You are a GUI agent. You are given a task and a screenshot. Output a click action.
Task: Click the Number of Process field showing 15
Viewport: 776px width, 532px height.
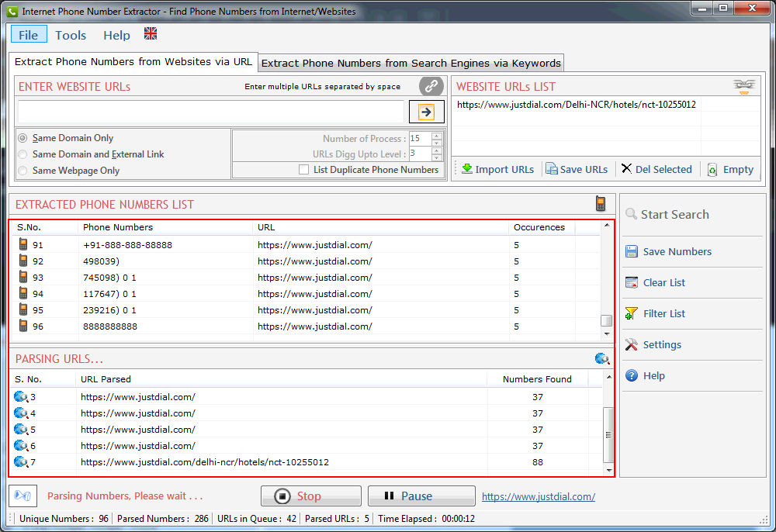[420, 139]
